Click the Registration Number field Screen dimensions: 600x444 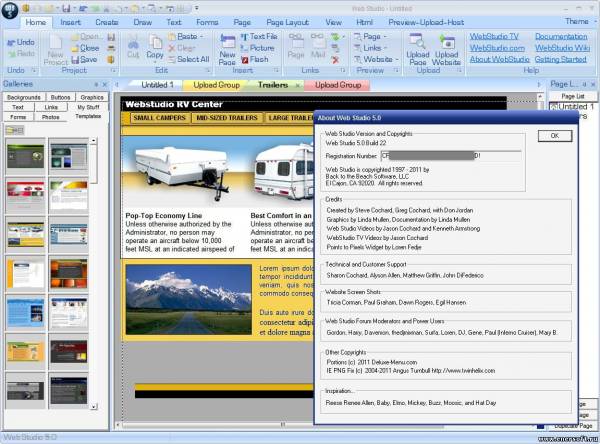[x=451, y=156]
